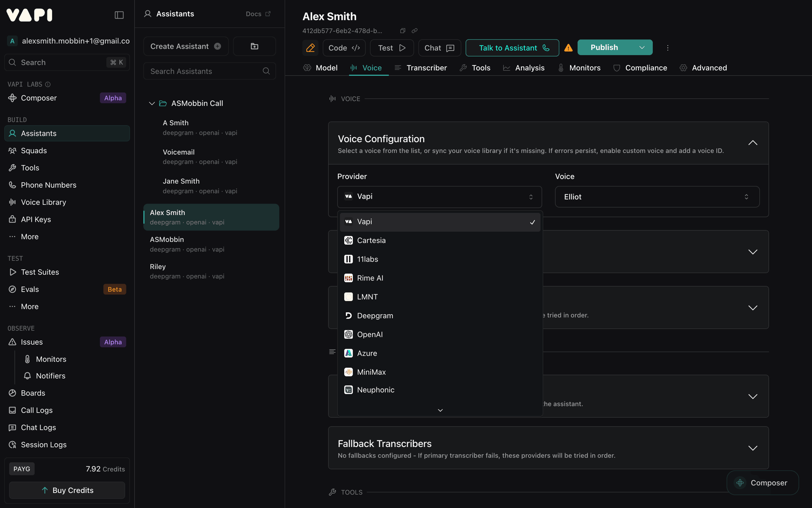
Task: Expand the Fallback Transcribers section
Action: coord(753,448)
